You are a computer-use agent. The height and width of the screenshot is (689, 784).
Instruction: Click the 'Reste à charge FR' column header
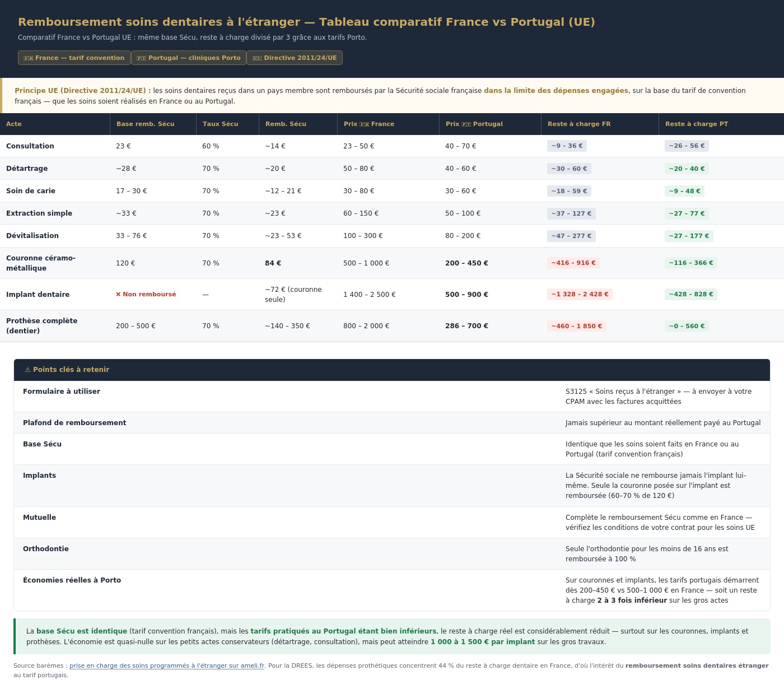[600, 124]
